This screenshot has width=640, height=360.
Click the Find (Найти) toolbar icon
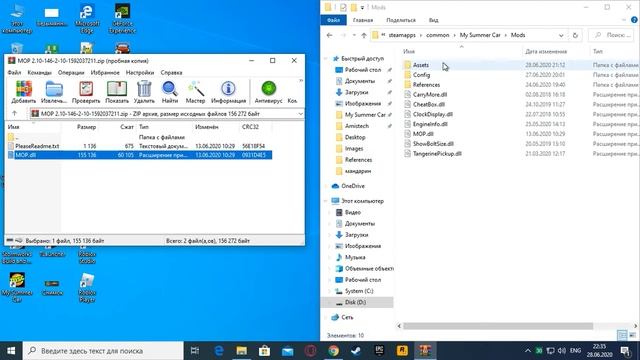coord(170,92)
